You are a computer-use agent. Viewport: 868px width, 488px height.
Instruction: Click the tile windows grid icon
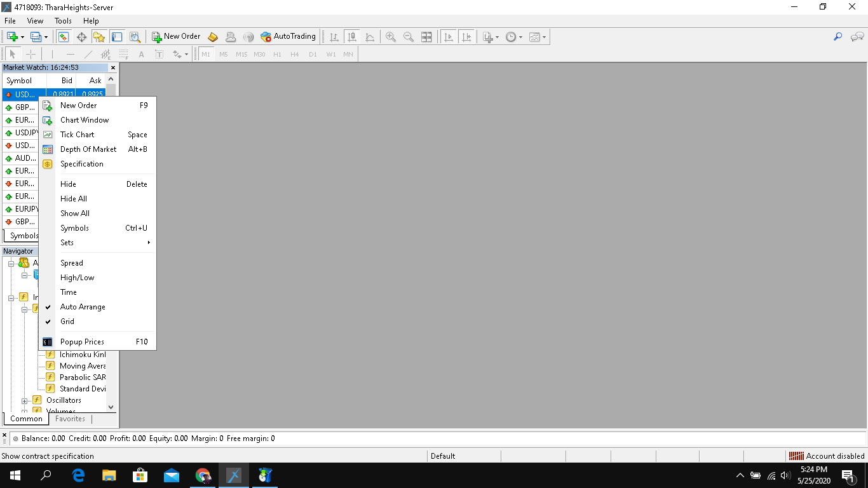coord(427,37)
